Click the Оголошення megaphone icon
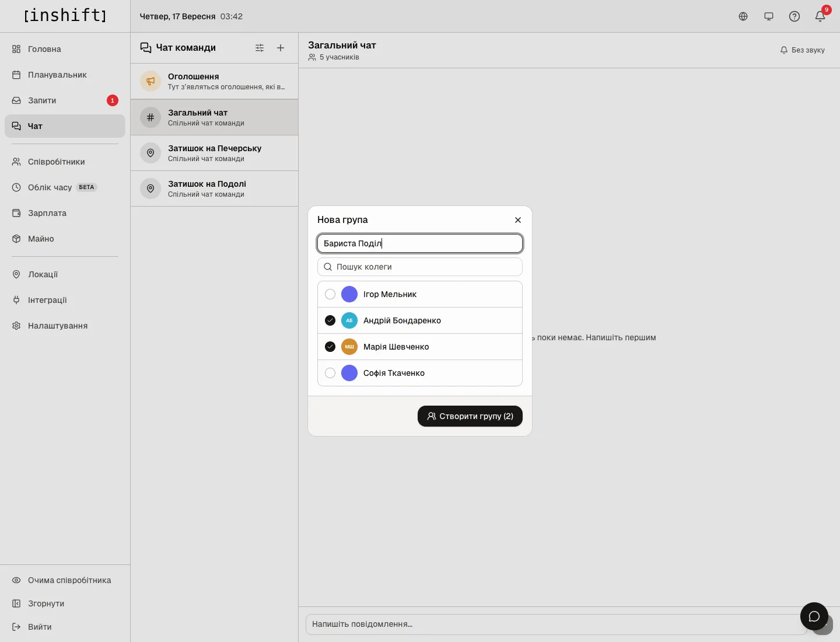The width and height of the screenshot is (840, 642). click(150, 81)
